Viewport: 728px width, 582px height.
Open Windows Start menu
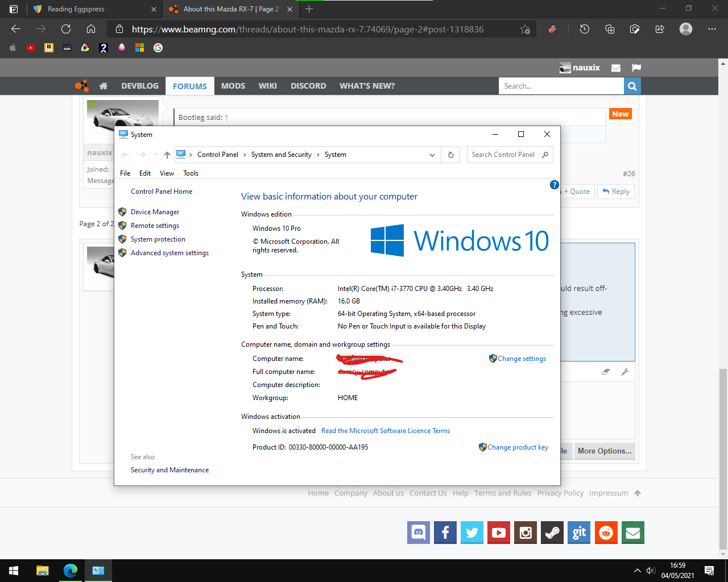pos(14,571)
